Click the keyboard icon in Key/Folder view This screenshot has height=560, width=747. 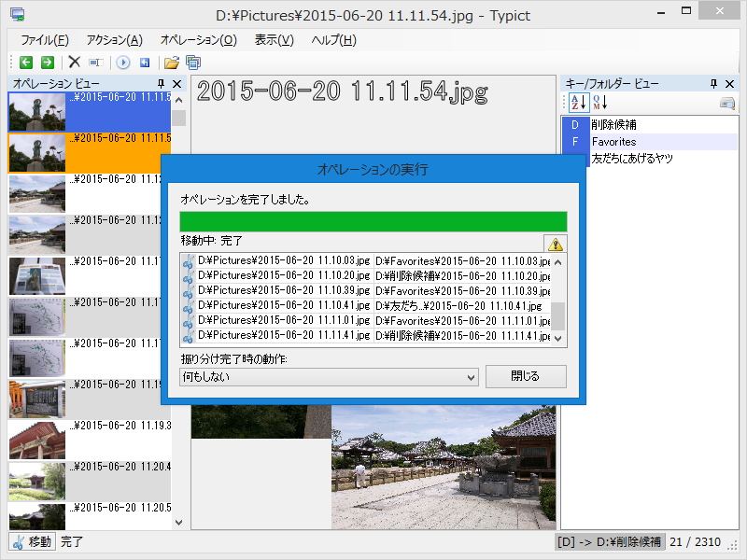click(x=727, y=103)
